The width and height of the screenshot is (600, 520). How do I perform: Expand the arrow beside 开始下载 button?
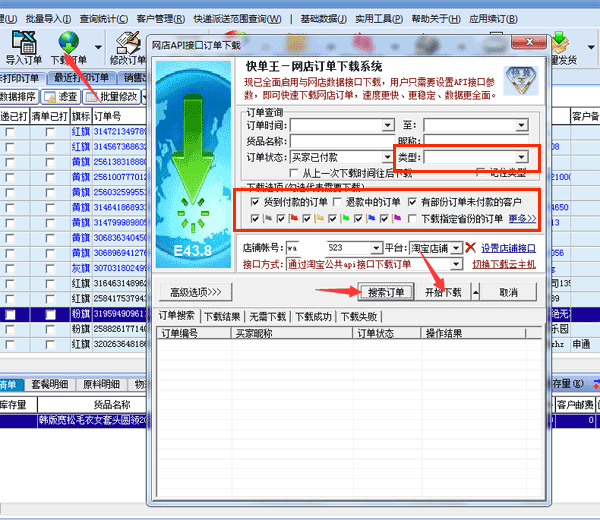[475, 293]
